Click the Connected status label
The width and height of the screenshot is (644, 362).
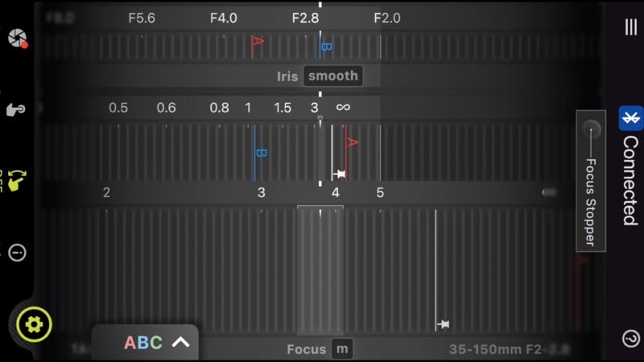pyautogui.click(x=631, y=180)
